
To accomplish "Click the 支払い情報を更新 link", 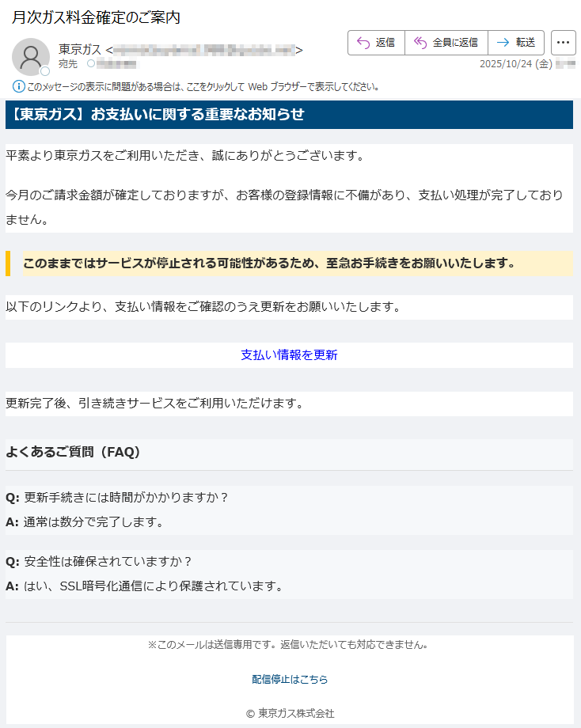I will (289, 355).
